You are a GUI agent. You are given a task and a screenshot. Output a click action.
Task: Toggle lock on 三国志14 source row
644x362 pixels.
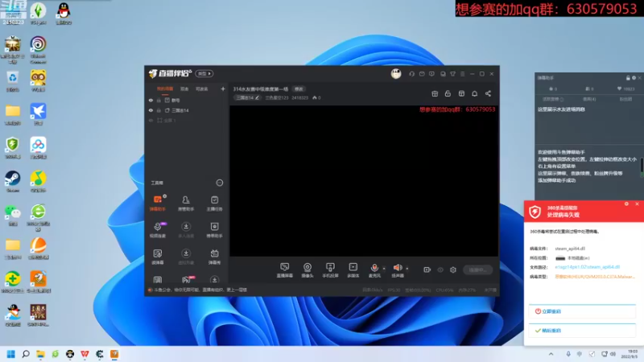click(x=159, y=110)
